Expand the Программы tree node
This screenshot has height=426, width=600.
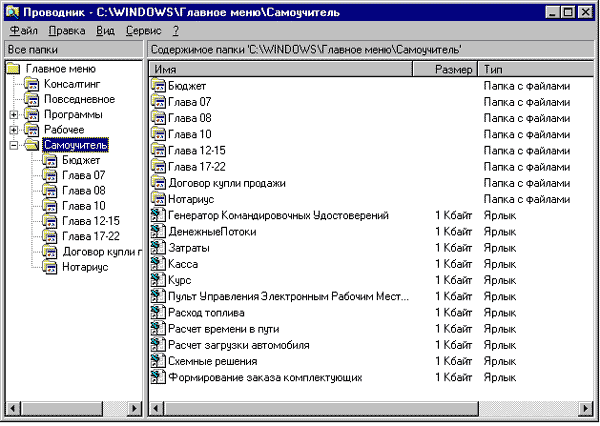click(13, 114)
